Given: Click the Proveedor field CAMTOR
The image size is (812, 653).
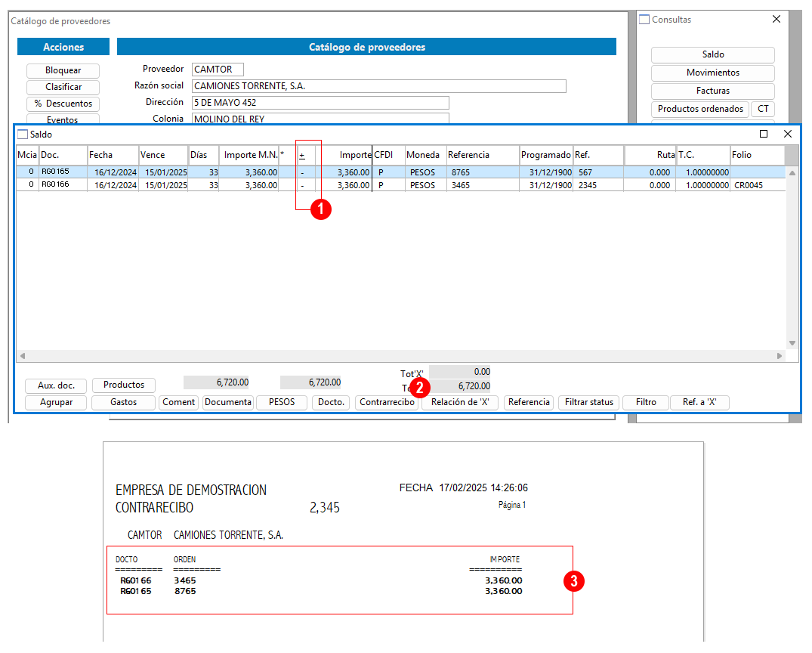Looking at the screenshot, I should point(218,70).
